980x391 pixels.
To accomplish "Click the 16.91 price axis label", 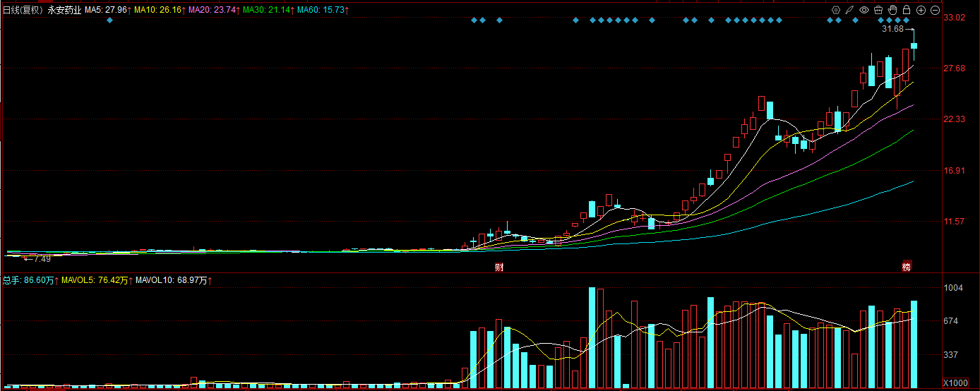I will (x=955, y=170).
